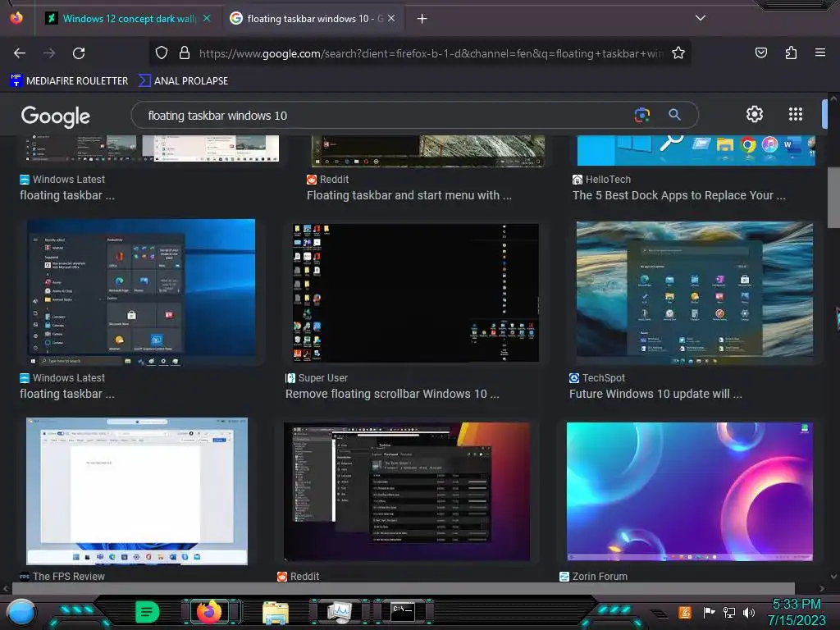840x630 pixels.
Task: Open the taskbar clock showing 5:33 PM
Action: [796, 612]
